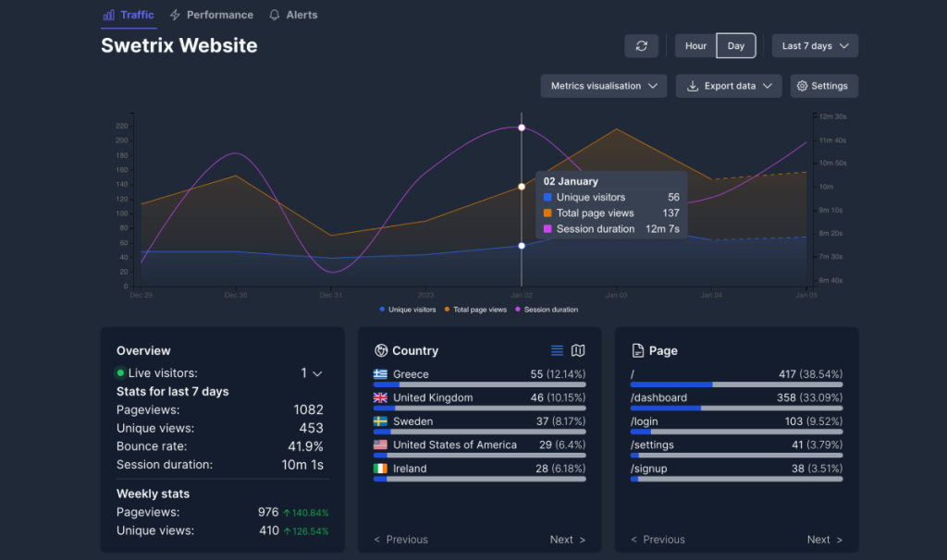The width and height of the screenshot is (947, 560).
Task: Click the Ireland percentage bar
Action: [x=480, y=479]
